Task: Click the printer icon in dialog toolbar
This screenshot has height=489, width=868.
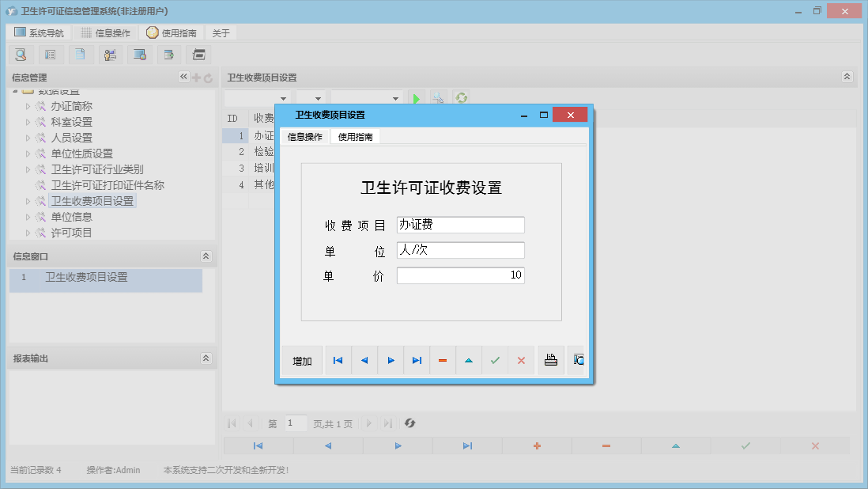Action: (x=551, y=361)
